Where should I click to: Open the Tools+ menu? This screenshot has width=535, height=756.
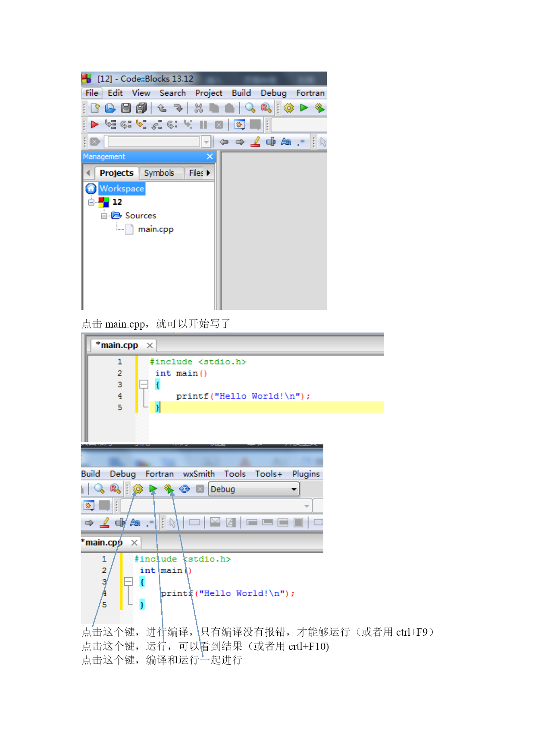tap(269, 474)
